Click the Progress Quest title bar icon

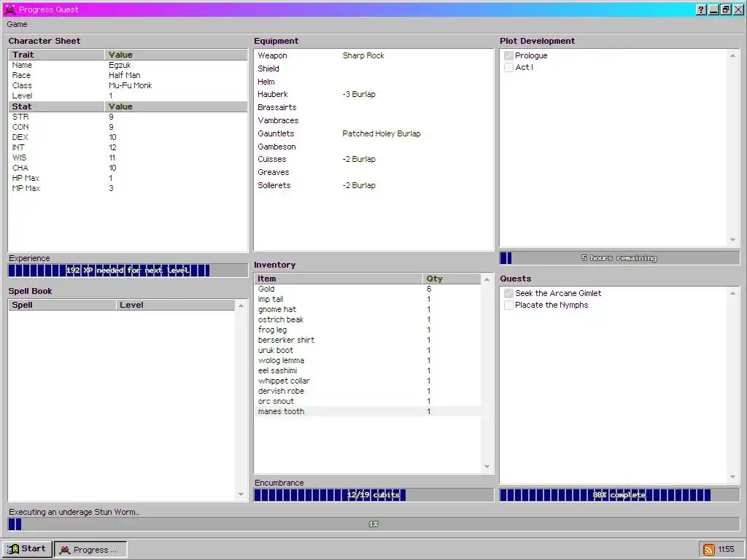click(9, 9)
